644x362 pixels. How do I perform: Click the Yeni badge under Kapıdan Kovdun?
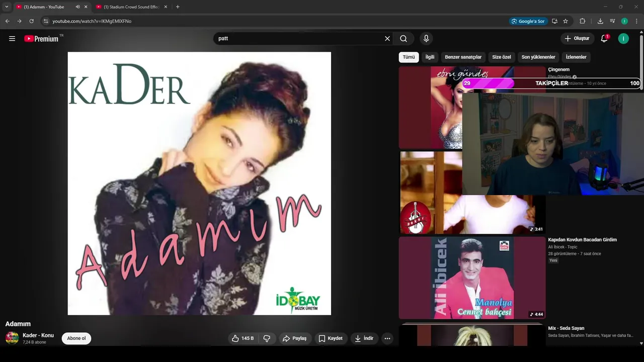coord(553,260)
